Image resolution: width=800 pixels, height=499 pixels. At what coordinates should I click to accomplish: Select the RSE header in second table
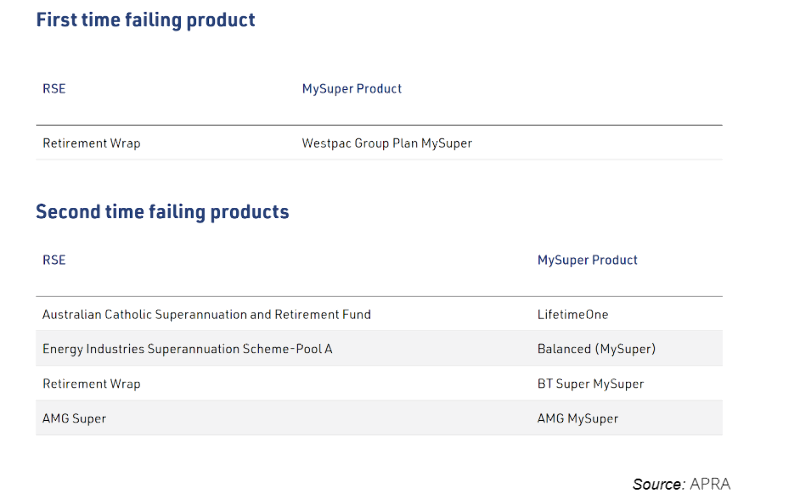tap(54, 260)
